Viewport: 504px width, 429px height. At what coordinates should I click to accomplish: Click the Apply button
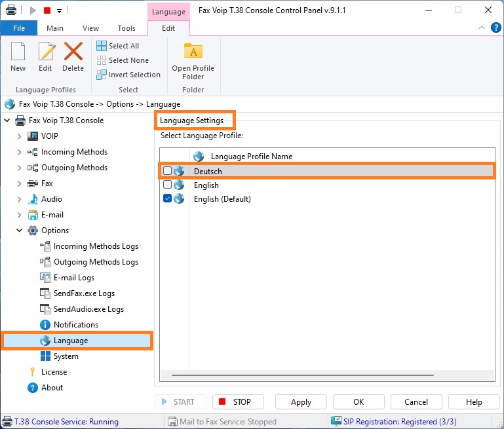coord(301,402)
